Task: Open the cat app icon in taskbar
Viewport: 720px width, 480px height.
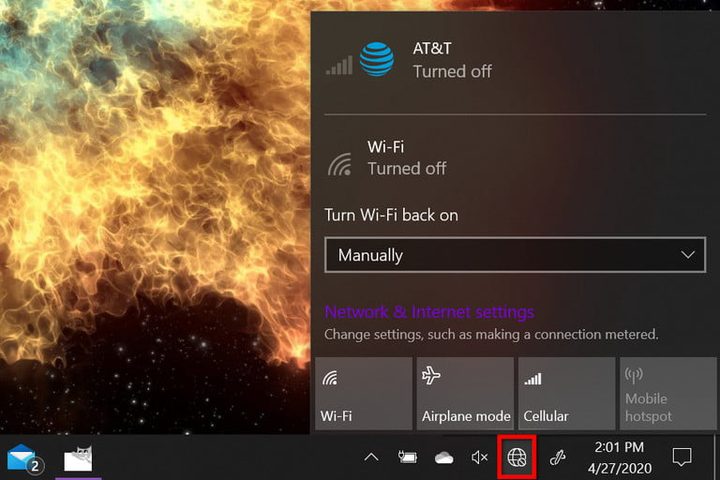Action: point(78,458)
